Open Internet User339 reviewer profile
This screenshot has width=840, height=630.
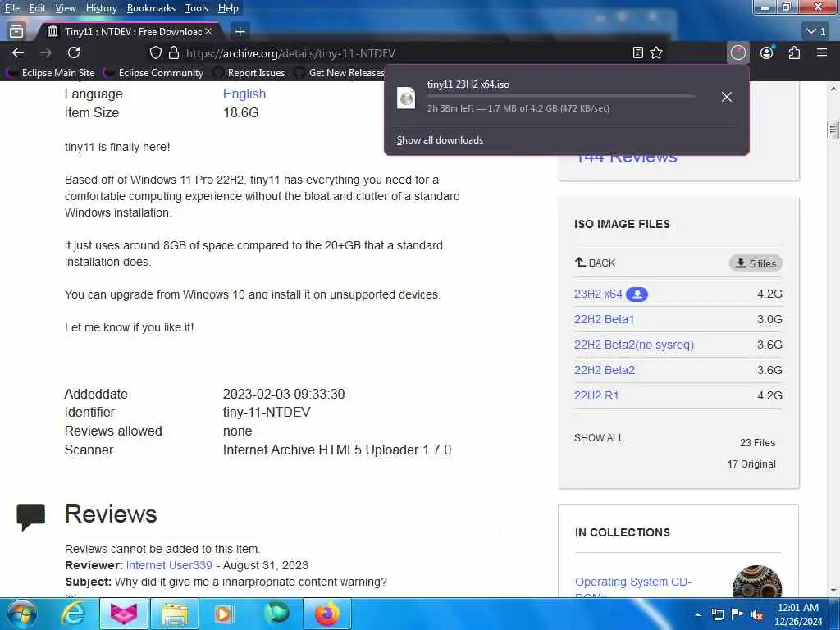[169, 565]
